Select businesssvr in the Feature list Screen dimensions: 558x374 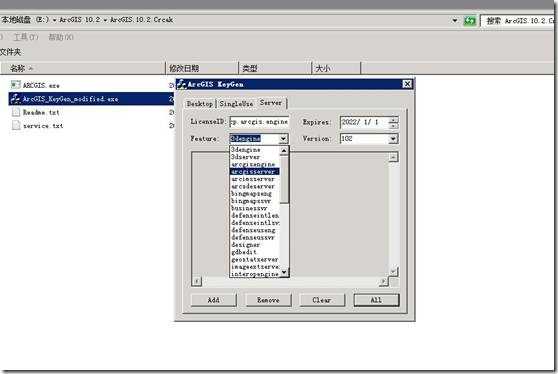click(x=255, y=208)
